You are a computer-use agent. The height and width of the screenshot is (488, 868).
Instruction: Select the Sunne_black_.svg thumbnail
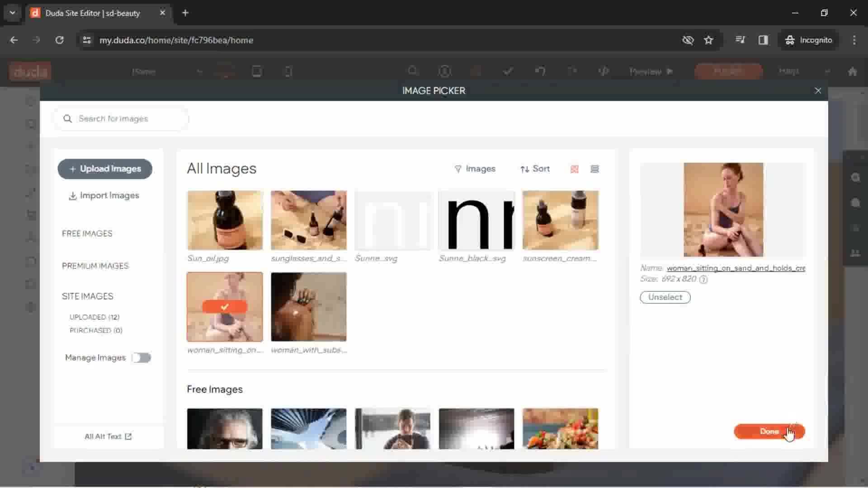pos(476,221)
